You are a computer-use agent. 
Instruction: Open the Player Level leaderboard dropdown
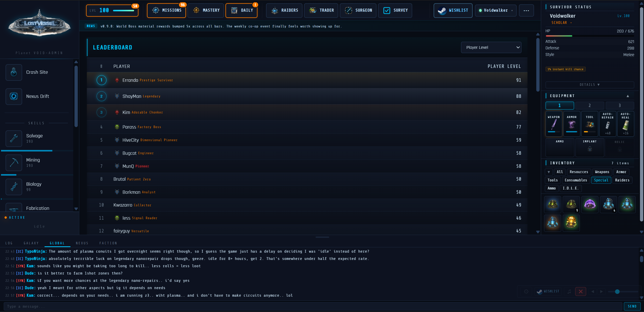pos(491,48)
